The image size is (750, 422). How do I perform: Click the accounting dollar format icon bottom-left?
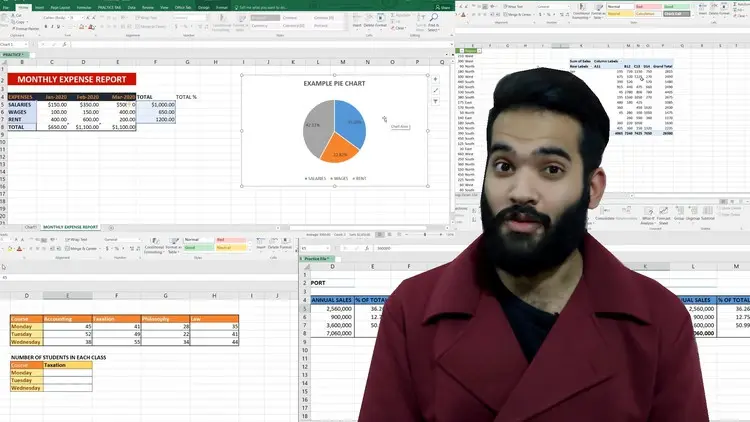click(107, 248)
